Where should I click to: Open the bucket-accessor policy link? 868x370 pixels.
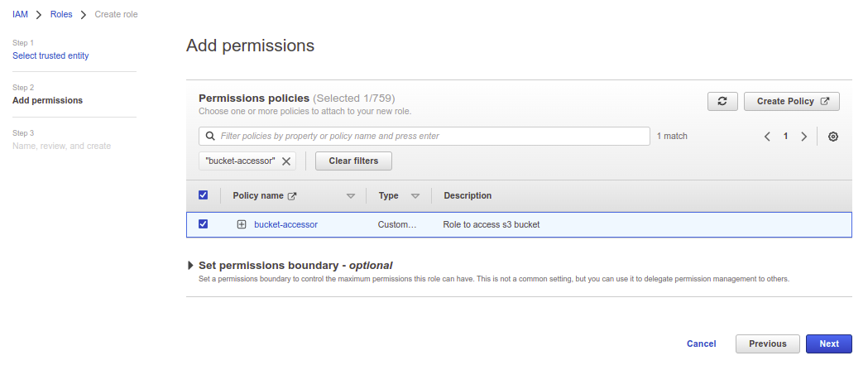[285, 224]
